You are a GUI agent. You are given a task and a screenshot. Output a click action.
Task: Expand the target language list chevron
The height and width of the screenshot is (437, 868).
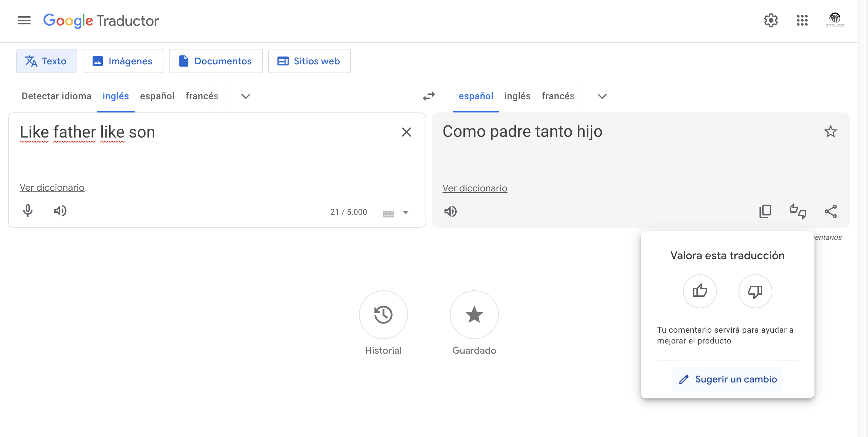click(602, 97)
